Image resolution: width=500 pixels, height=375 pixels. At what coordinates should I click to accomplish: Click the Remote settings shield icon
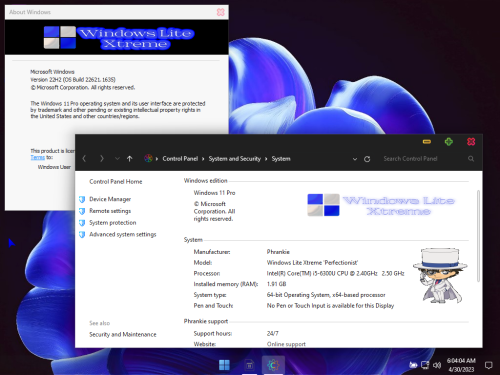point(82,211)
